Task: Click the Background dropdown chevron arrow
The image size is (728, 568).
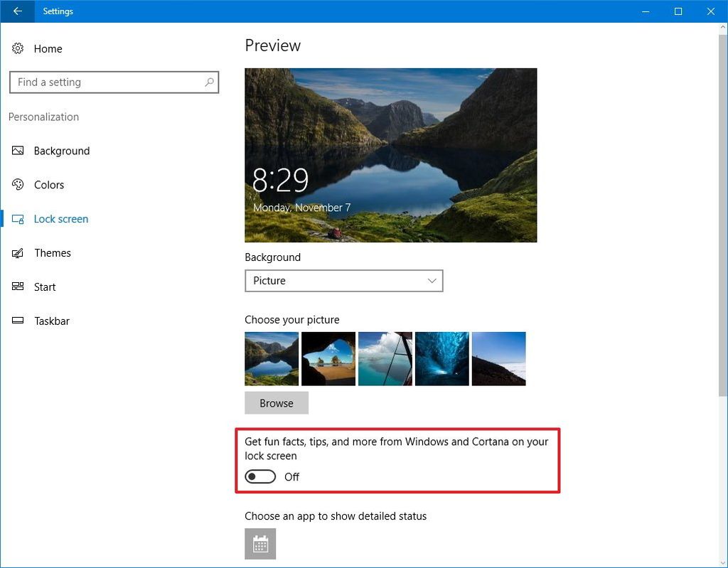Action: coord(432,281)
